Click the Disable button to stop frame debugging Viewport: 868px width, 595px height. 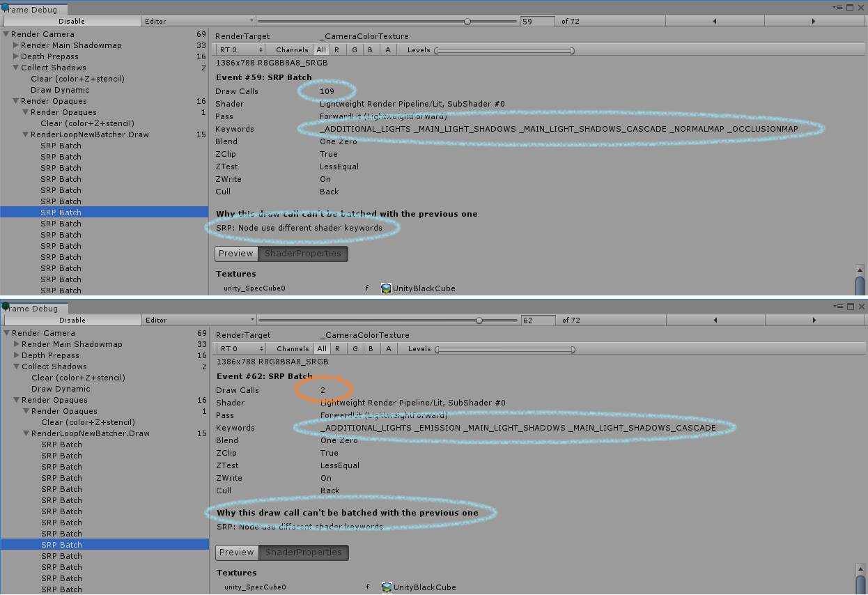click(x=72, y=21)
